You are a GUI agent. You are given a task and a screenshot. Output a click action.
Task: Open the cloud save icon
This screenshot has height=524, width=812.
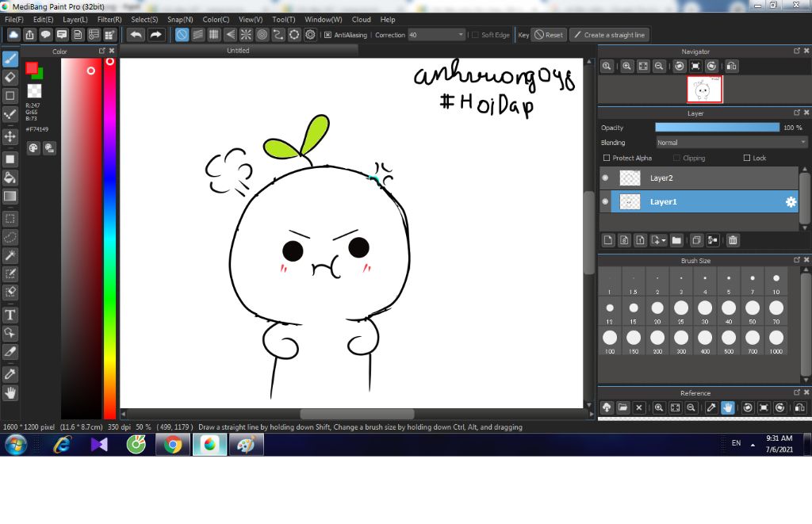coord(13,35)
